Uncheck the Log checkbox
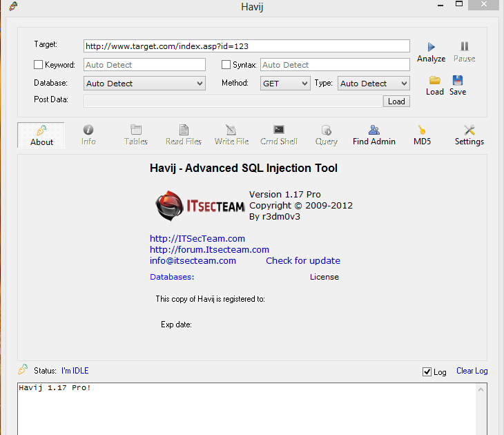 (x=427, y=372)
